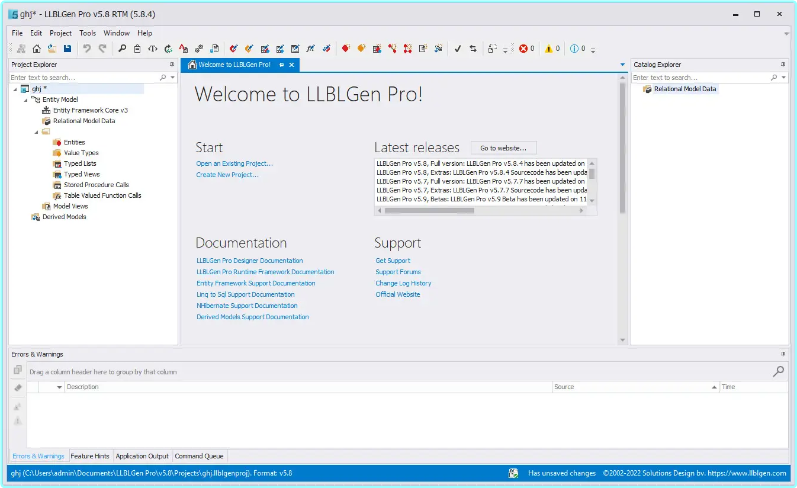Click the chain link toolbar icon

pos(199,49)
